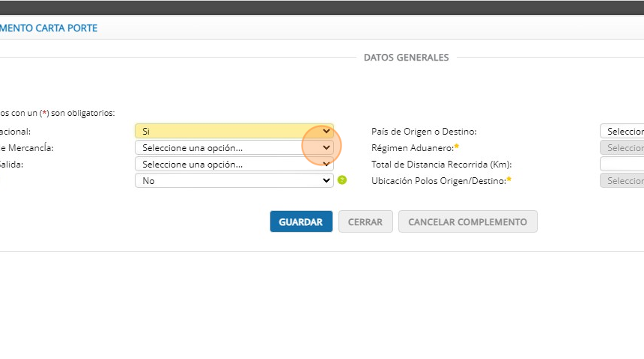Image resolution: width=644 pixels, height=359 pixels.
Task: Click the green help icon beside "No" dropdown
Action: coord(342,180)
